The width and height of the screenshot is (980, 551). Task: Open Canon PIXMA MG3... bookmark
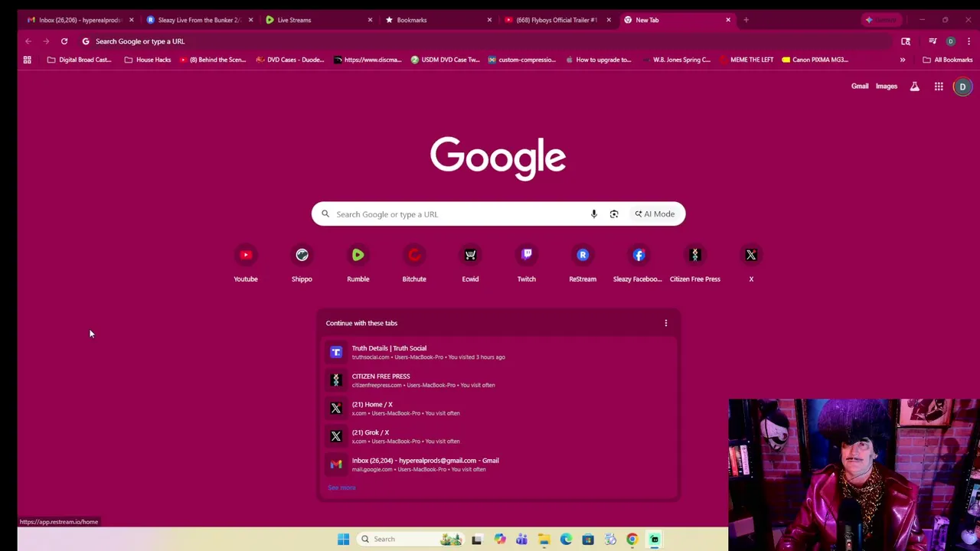coord(815,60)
